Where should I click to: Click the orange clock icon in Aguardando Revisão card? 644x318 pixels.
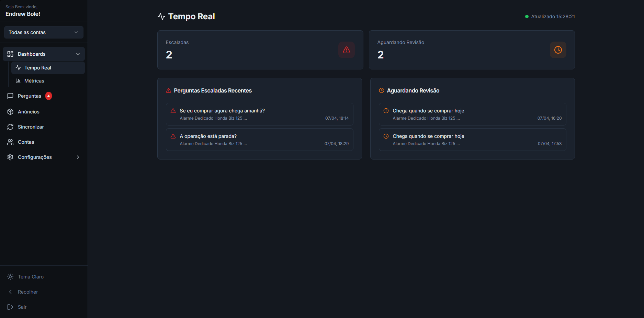[x=558, y=50]
